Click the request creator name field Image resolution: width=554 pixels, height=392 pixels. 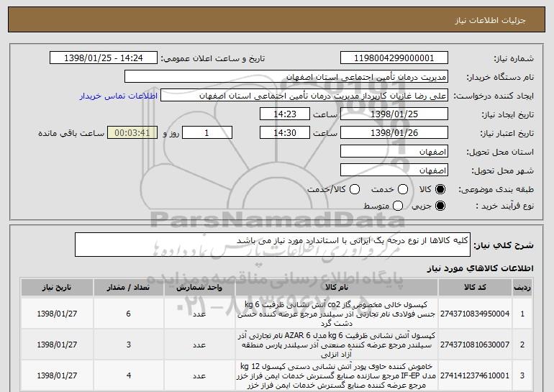[x=304, y=96]
